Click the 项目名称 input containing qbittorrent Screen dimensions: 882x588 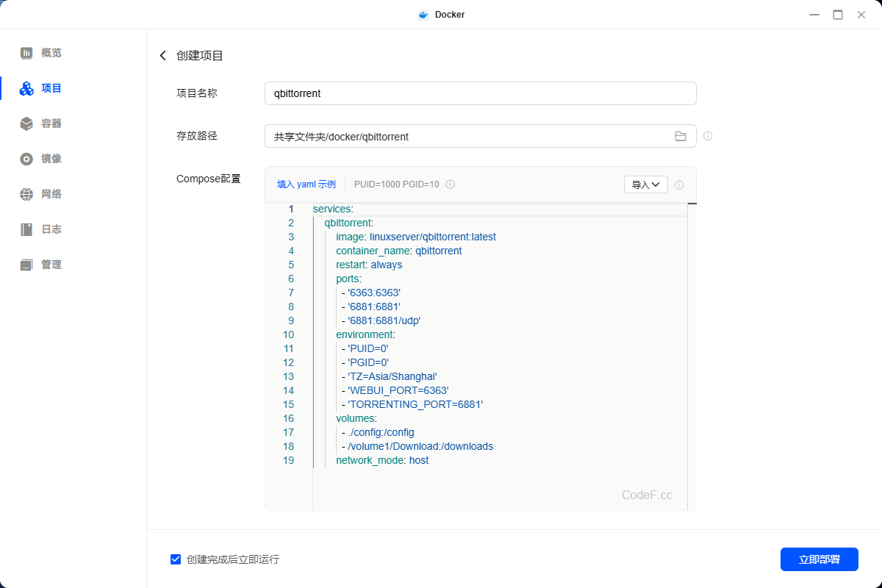[x=481, y=93]
